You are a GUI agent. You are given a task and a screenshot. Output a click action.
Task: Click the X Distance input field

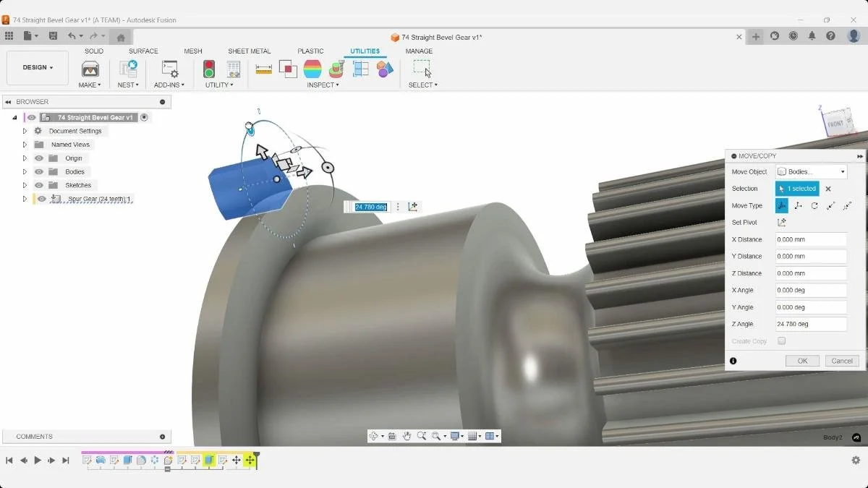point(811,239)
